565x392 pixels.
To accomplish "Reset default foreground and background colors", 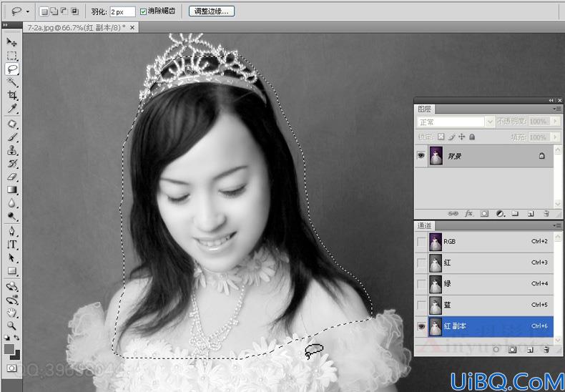I will pos(7,338).
